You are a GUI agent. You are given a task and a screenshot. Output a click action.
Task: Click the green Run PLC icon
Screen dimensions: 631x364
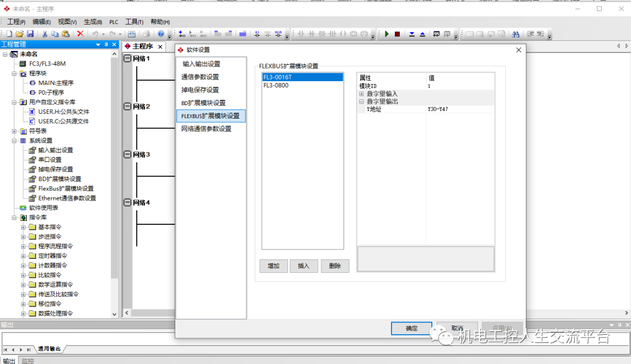pos(387,34)
